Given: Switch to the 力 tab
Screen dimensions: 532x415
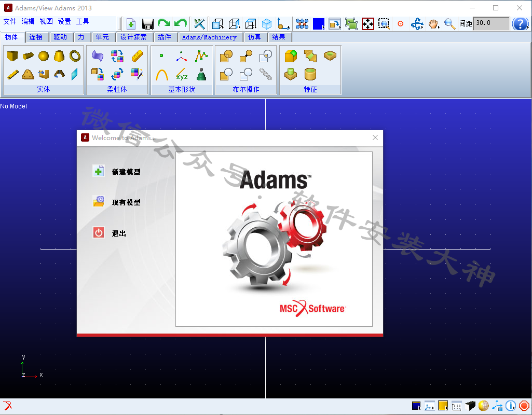Looking at the screenshot, I should coord(81,37).
